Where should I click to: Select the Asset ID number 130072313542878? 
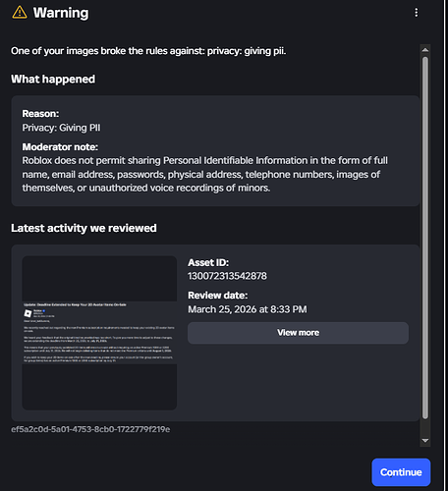point(227,276)
